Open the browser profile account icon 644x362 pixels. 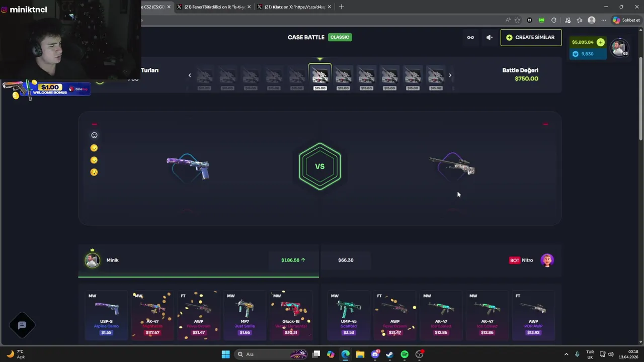[x=592, y=20]
